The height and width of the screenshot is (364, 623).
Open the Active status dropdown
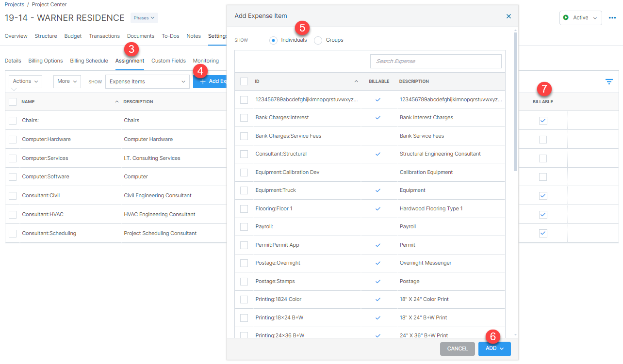(581, 18)
